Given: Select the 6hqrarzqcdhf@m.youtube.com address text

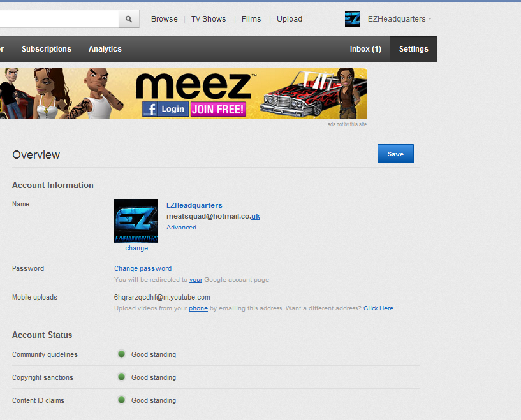Looking at the screenshot, I should (x=162, y=297).
